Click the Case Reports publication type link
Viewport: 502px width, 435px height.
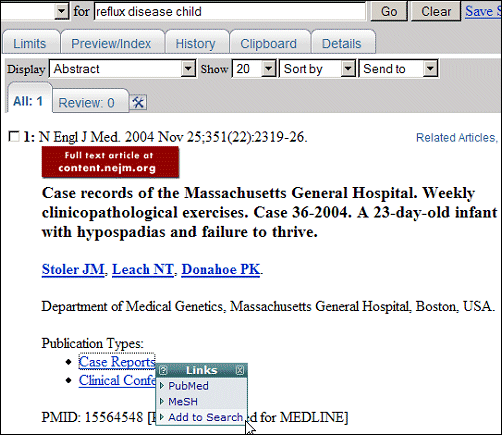(x=117, y=362)
